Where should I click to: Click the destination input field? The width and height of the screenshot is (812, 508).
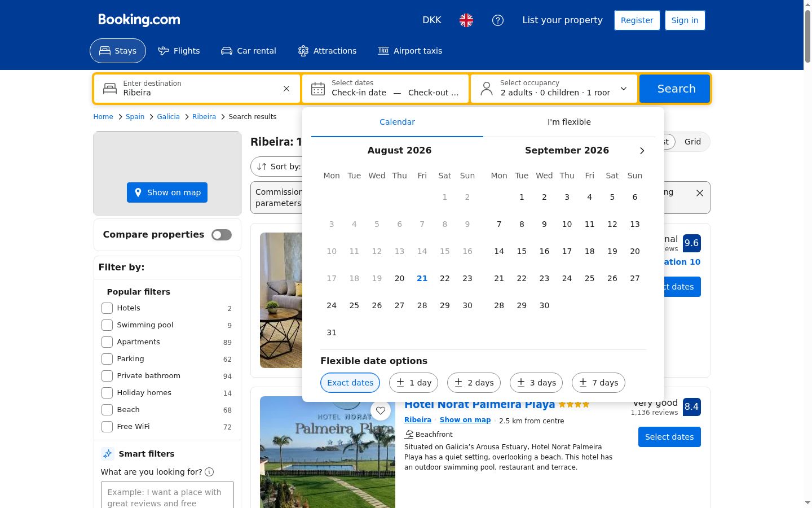[x=198, y=89]
